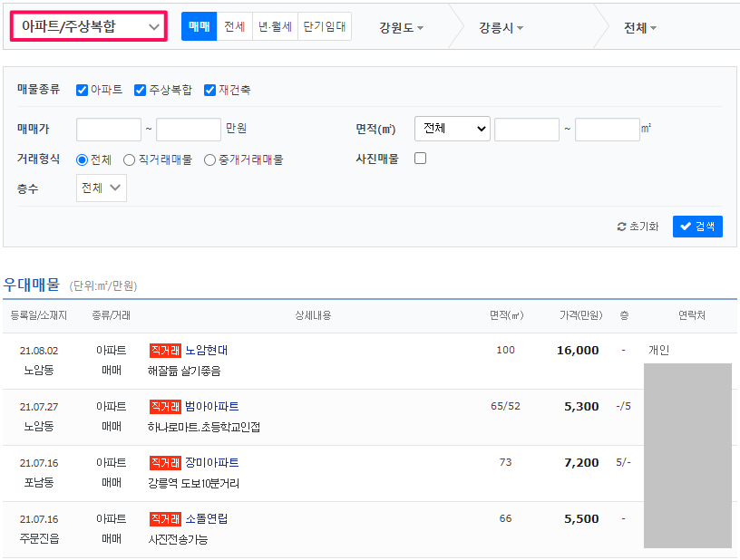Disable the 재건축 checkbox
Screen dimensions: 740x560
(x=210, y=90)
